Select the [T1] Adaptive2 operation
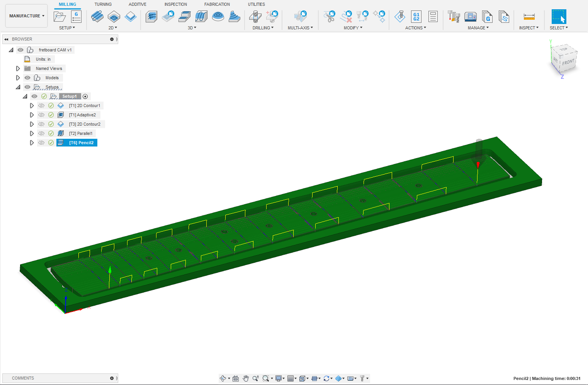 click(x=82, y=115)
